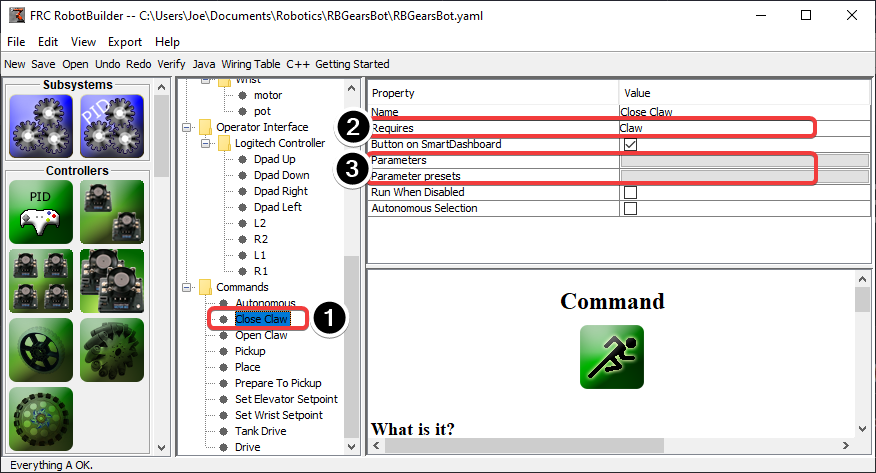This screenshot has width=876, height=473.
Task: Collapse the Logitech Controller tree node
Action: coord(205,143)
